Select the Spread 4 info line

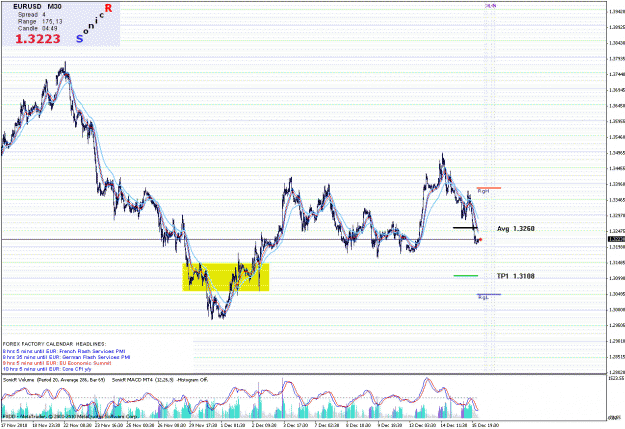[31, 14]
